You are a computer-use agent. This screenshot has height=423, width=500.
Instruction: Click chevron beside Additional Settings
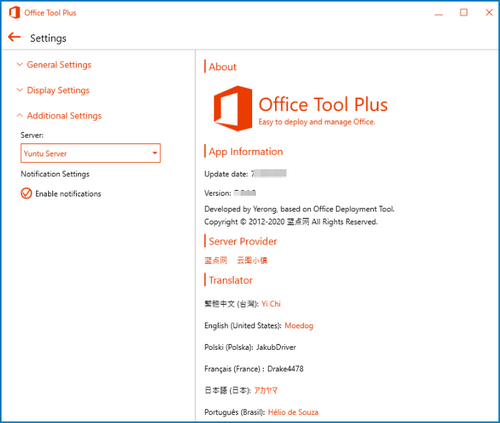pos(20,115)
